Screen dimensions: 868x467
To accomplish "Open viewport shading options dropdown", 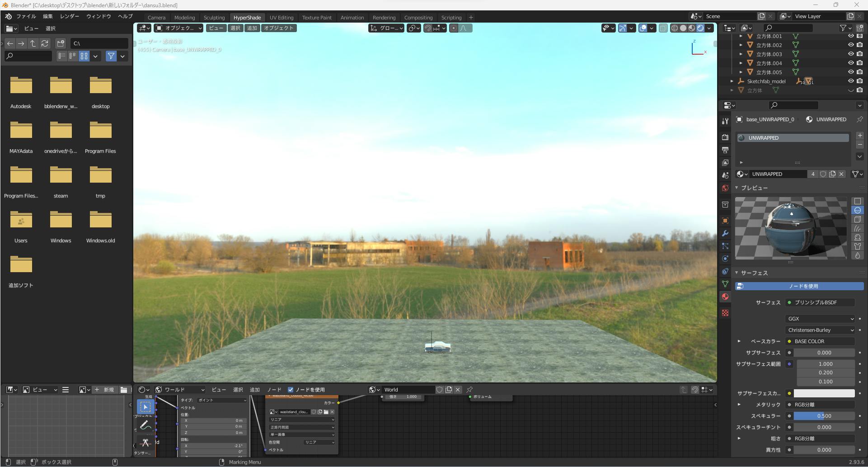I will coord(709,28).
